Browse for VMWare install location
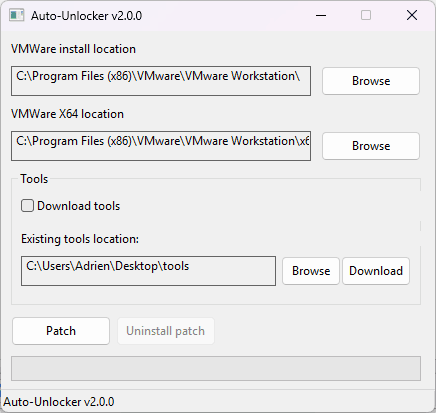Viewport: 436px width, 413px height. [371, 81]
